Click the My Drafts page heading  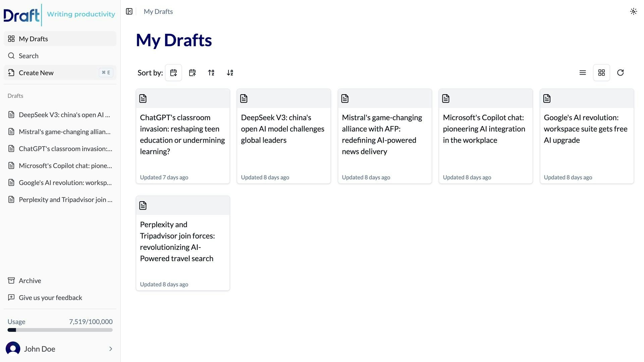tap(174, 40)
